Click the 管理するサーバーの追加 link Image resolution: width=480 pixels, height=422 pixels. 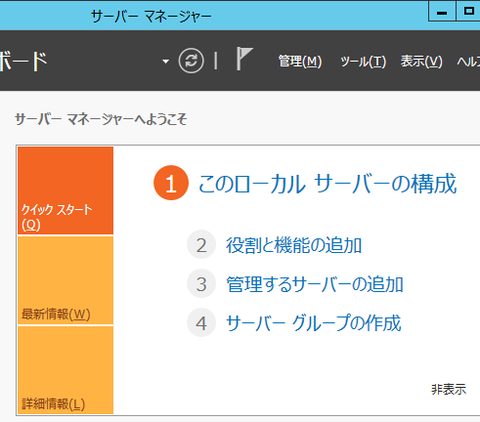click(315, 284)
